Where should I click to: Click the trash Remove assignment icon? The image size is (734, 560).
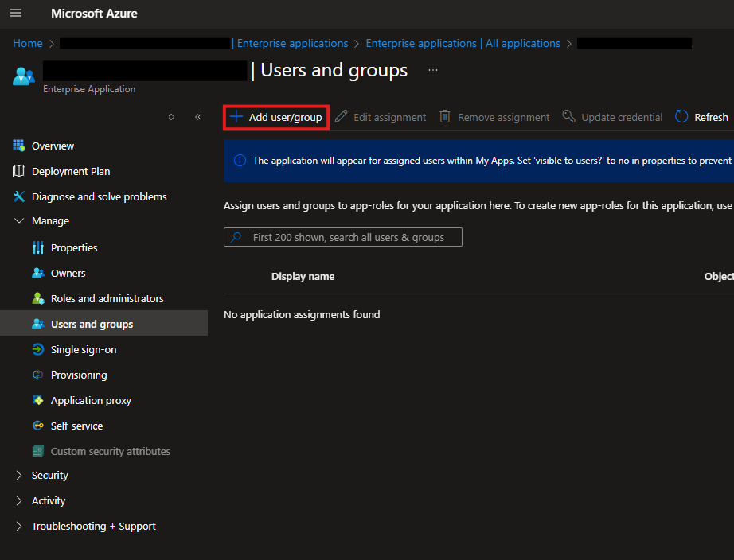pyautogui.click(x=445, y=116)
